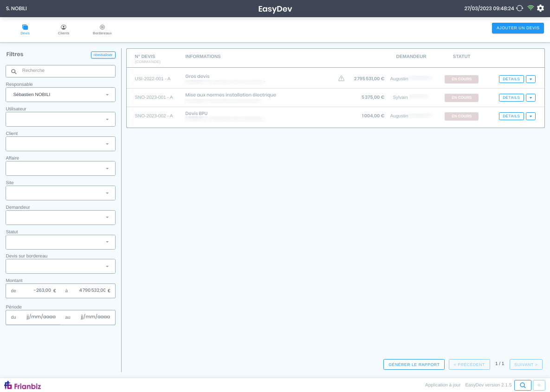
Task: Open the settings gear icon
Action: point(540,8)
